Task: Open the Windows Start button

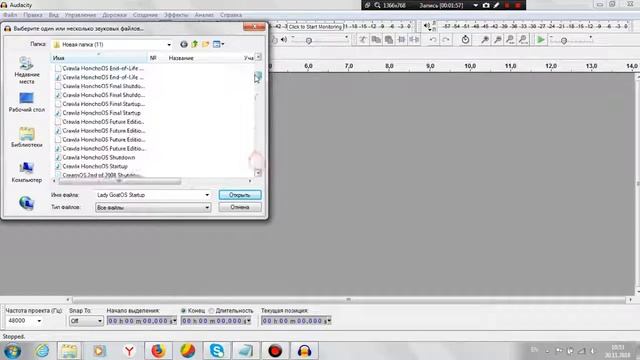Action: pos(12,351)
